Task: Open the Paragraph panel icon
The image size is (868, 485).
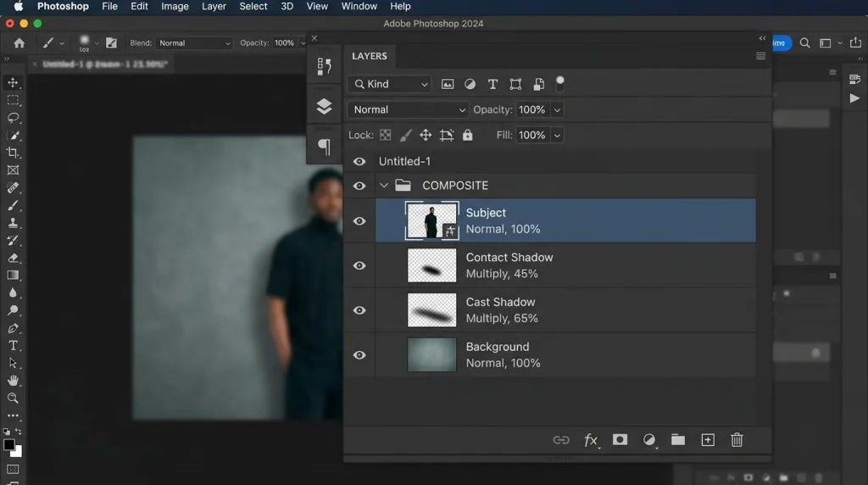Action: click(325, 147)
